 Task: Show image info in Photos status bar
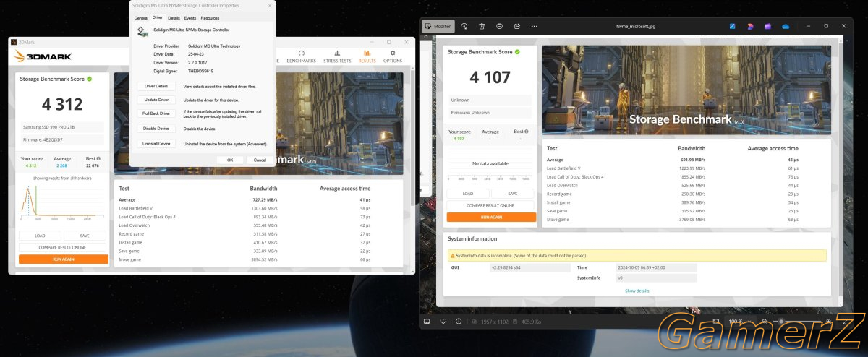(460, 321)
